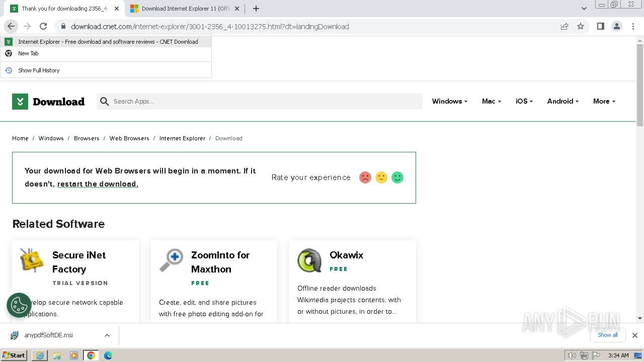Click the share page icon in address bar
Screen dimensions: 644x362
(x=565, y=26)
